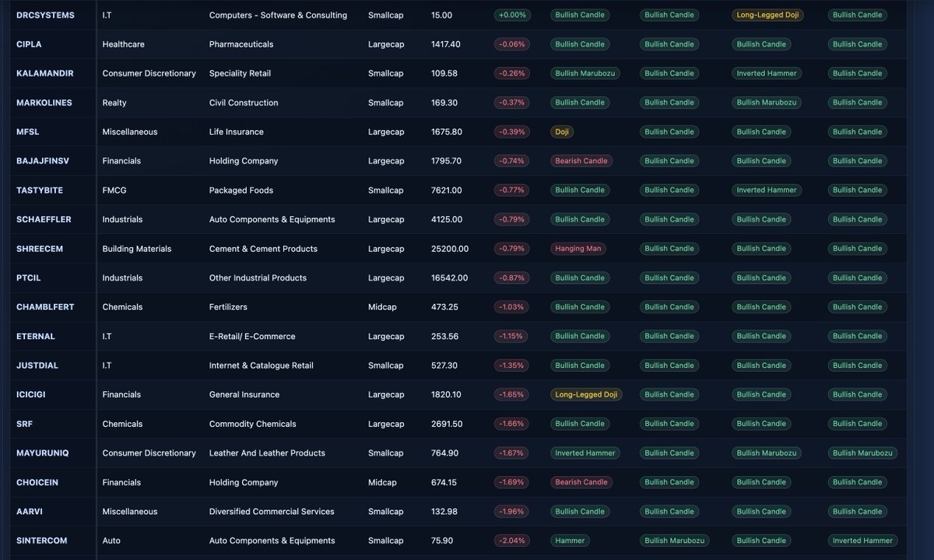Image resolution: width=934 pixels, height=560 pixels.
Task: Click the -0.74% change badge
Action: point(512,161)
